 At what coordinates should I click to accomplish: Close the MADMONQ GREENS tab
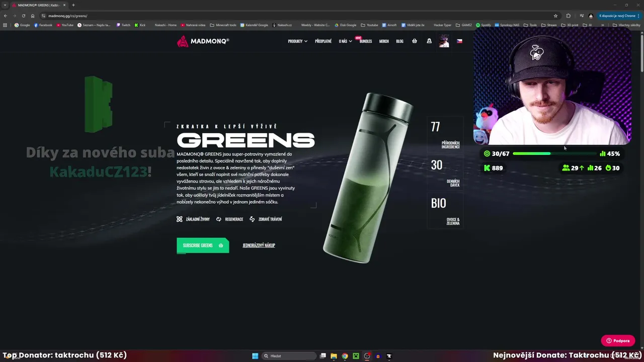(x=64, y=5)
